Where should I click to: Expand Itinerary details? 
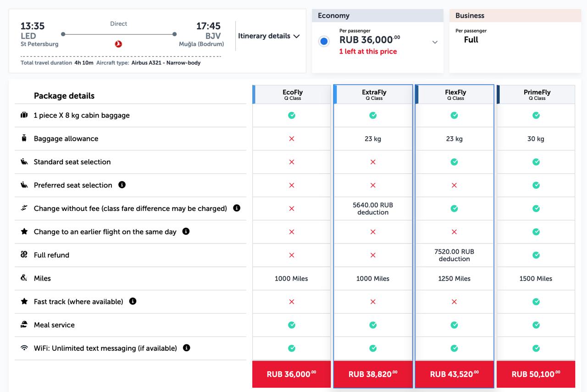click(x=269, y=36)
